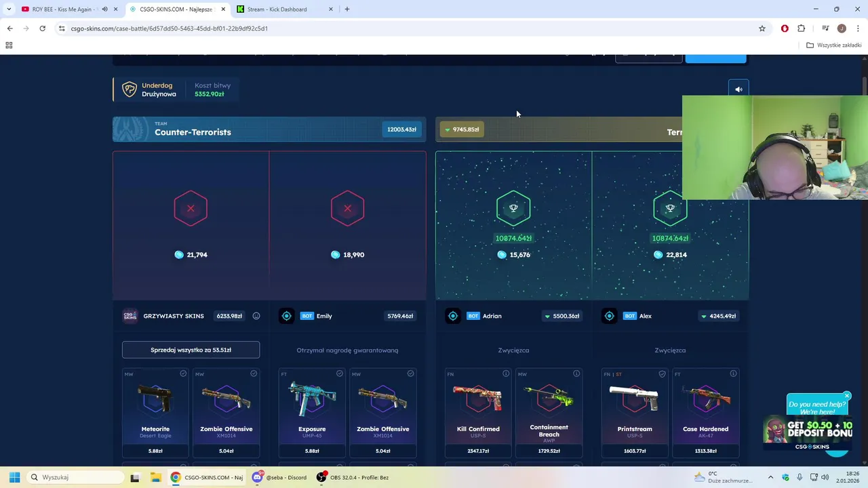Open a new browser tab
This screenshot has height=488, width=868.
(x=347, y=9)
